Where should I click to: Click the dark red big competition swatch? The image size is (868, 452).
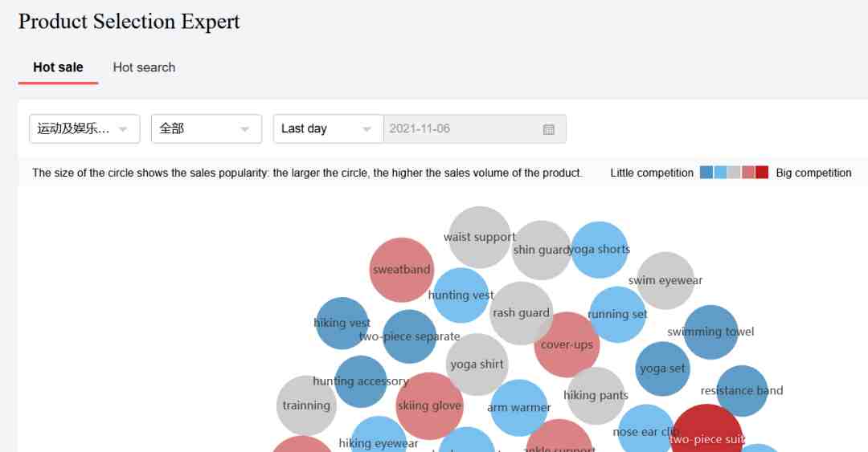[762, 172]
